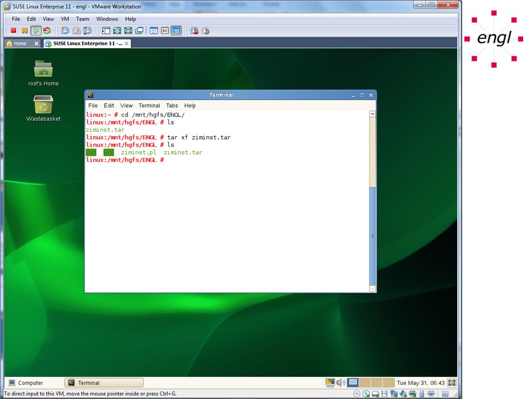Open the Computer menu in the SUSE panel

coord(26,383)
